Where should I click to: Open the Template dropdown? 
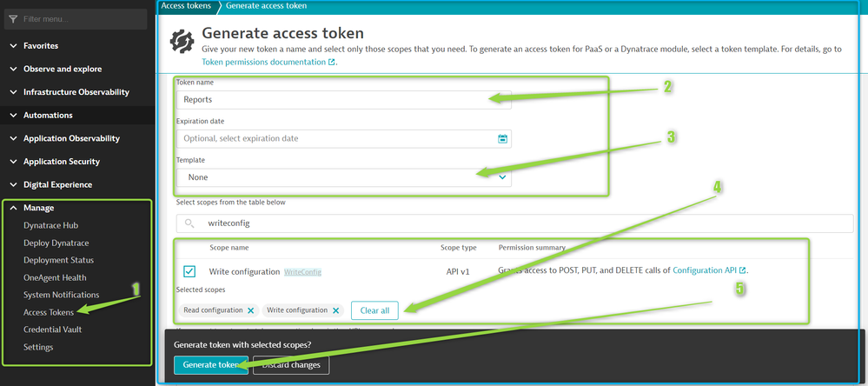343,177
